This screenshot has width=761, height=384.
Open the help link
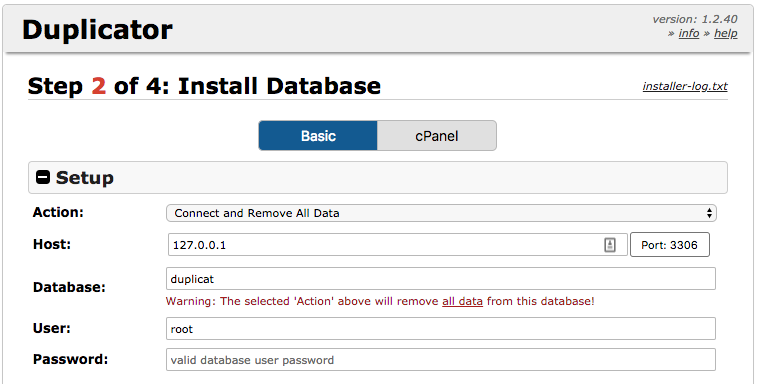click(726, 33)
